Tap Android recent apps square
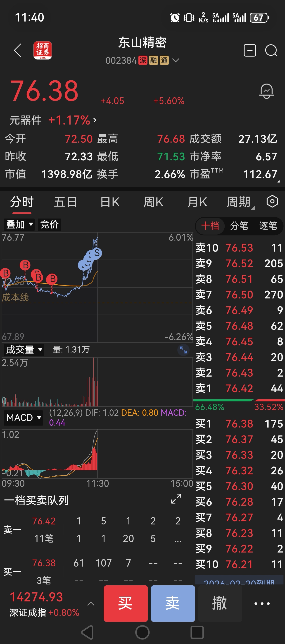 click(197, 632)
